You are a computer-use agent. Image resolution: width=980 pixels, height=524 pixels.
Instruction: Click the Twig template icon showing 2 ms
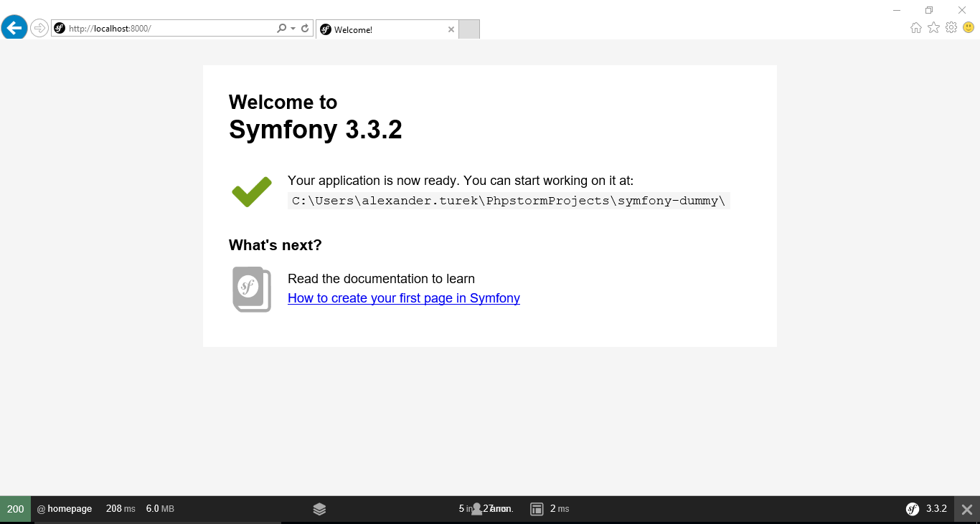pyautogui.click(x=537, y=509)
